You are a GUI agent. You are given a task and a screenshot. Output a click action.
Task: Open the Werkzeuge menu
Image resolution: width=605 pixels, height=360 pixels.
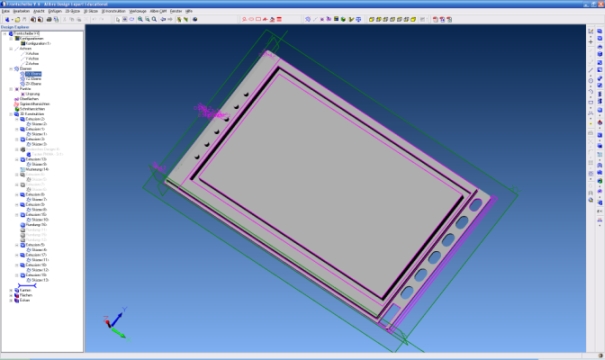138,11
